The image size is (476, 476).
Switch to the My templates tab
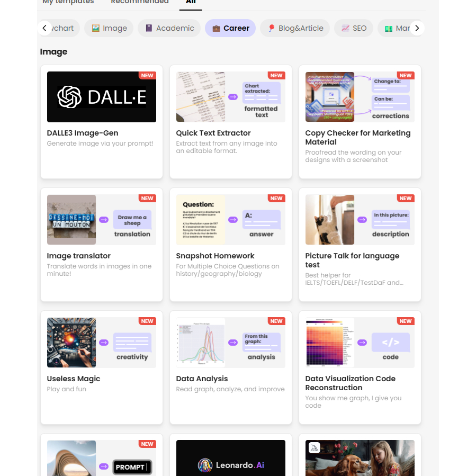[x=68, y=2]
